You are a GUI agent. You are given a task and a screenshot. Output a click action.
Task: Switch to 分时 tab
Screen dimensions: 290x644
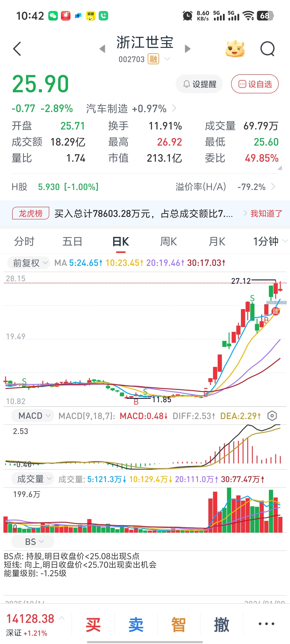coord(24,241)
